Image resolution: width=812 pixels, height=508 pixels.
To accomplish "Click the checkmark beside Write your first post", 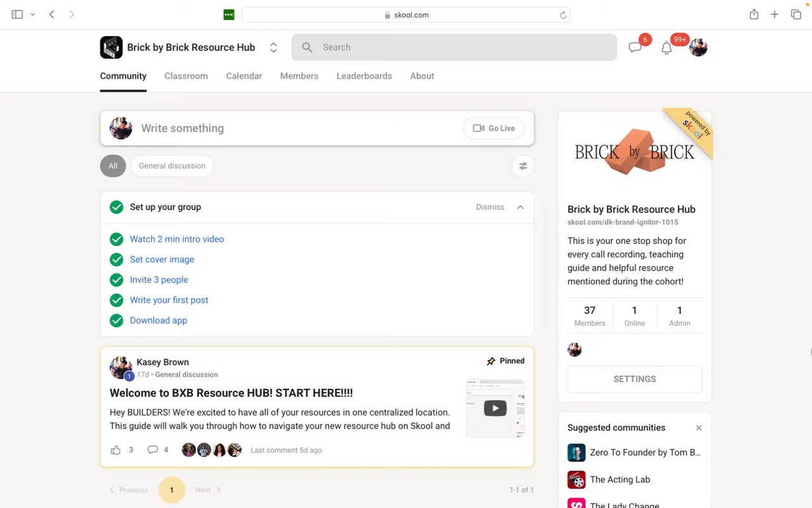I will pos(116,300).
